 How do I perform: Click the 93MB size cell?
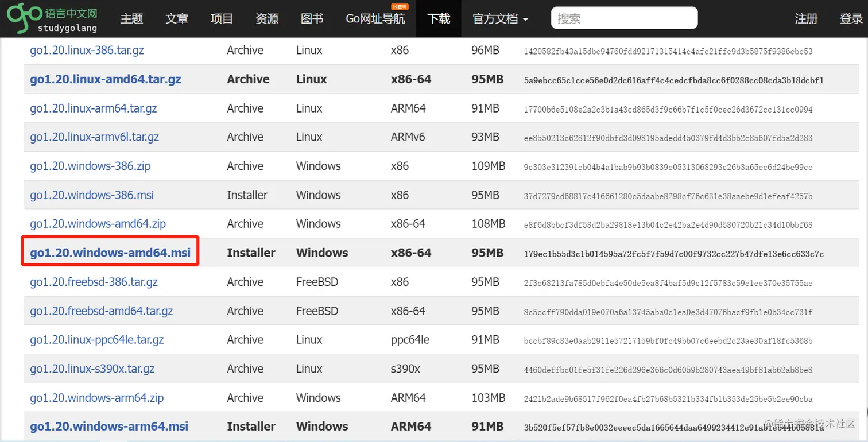click(x=486, y=137)
